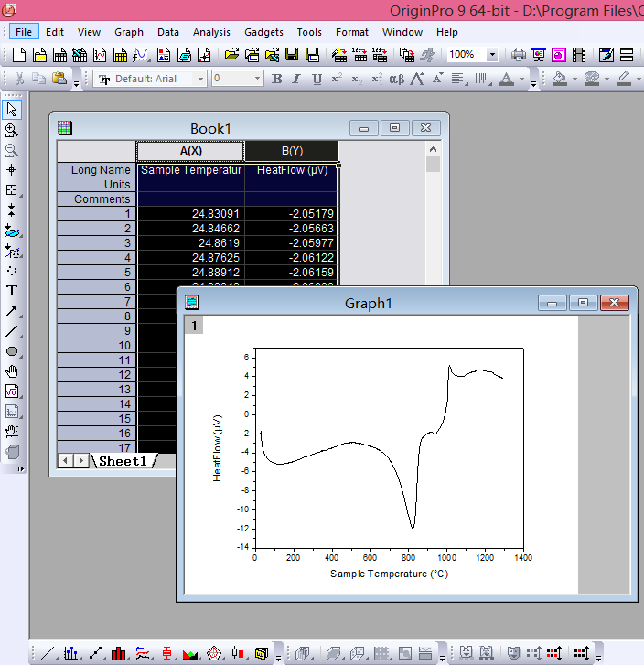Expand the Font Color dropdown arrow
This screenshot has height=665, width=644.
point(521,79)
